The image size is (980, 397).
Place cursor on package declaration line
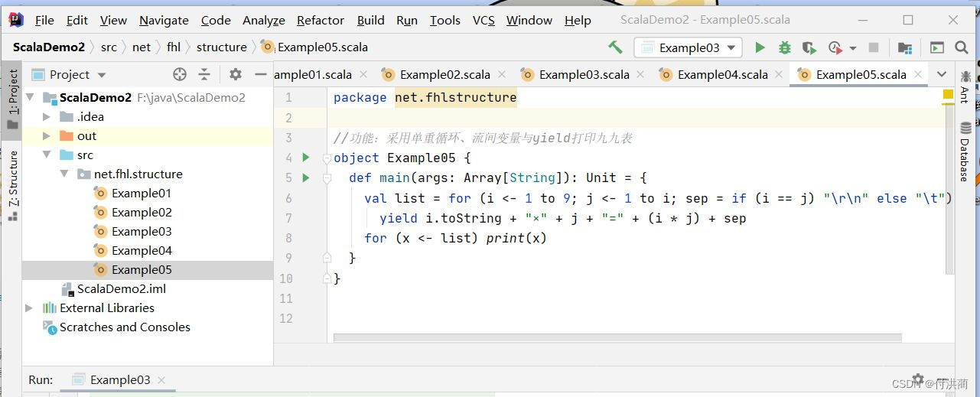pos(425,98)
